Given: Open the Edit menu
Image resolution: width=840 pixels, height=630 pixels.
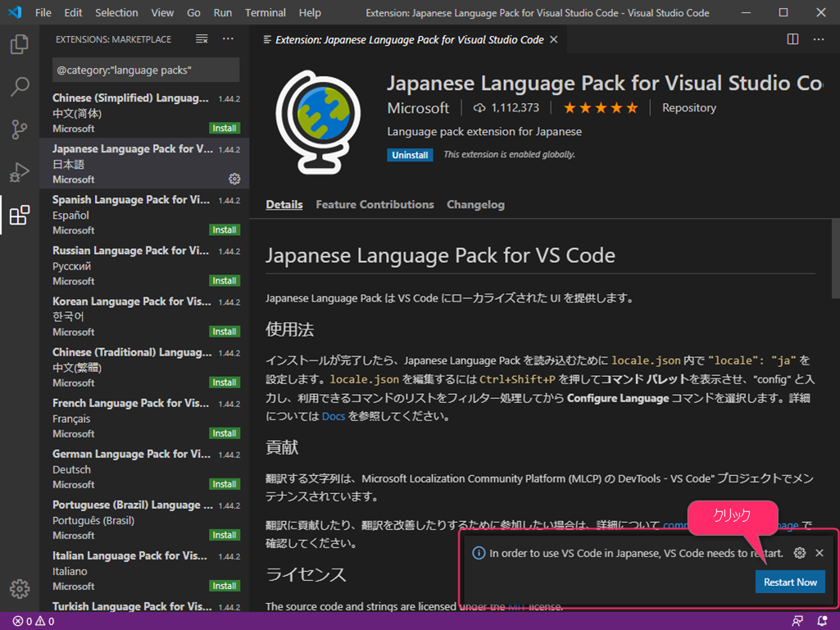Looking at the screenshot, I should point(74,12).
